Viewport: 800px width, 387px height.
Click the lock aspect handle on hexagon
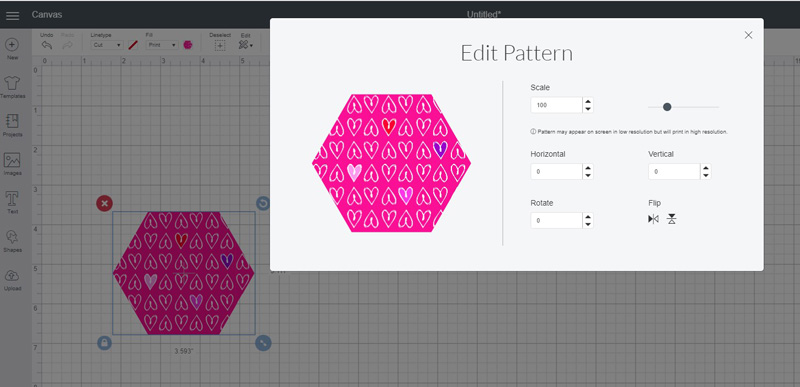105,343
